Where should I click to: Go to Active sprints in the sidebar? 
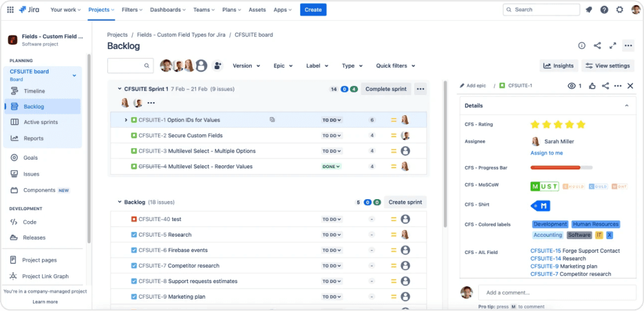point(40,122)
